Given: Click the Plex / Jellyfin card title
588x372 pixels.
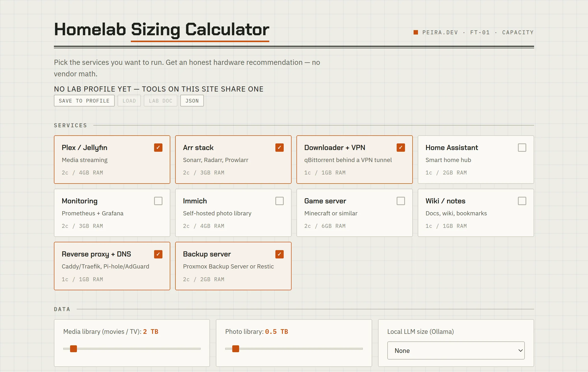Looking at the screenshot, I should tap(85, 148).
